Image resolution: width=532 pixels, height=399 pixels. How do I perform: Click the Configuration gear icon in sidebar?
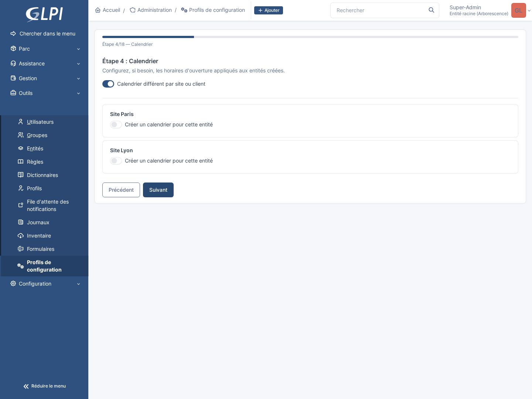[13, 284]
